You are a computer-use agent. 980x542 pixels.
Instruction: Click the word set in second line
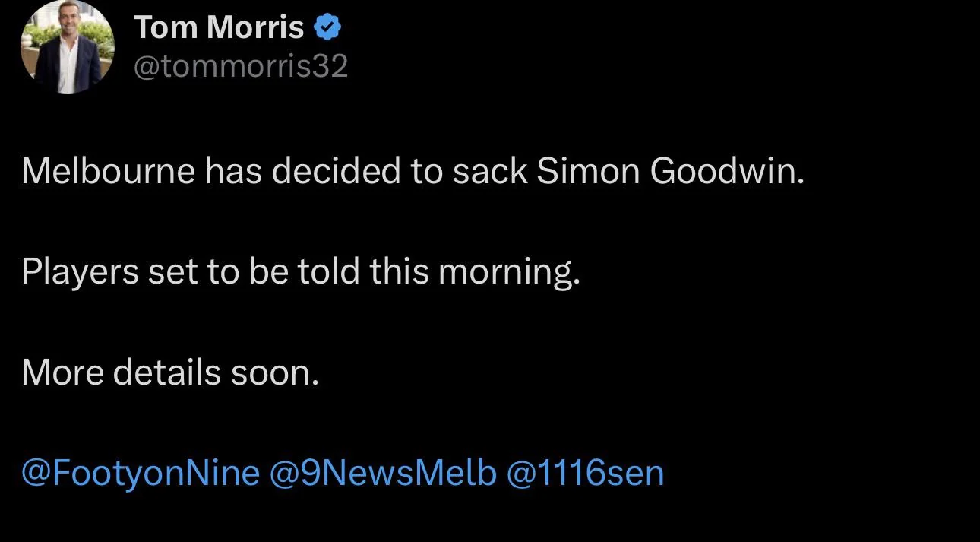pos(172,272)
